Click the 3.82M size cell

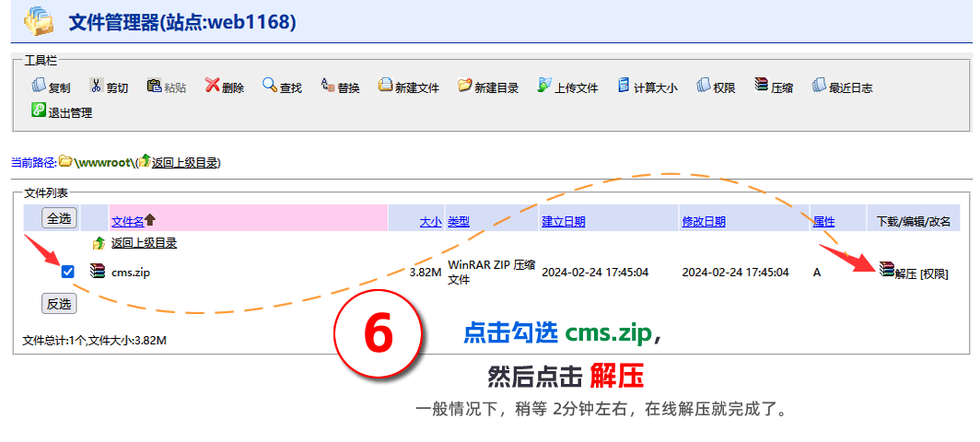pyautogui.click(x=426, y=272)
